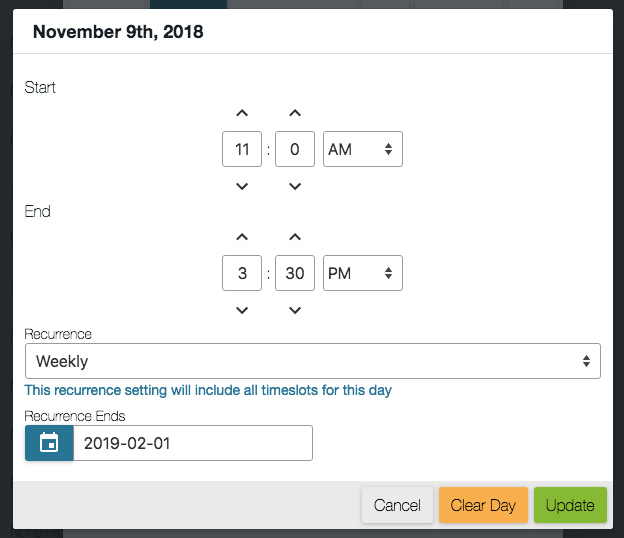The width and height of the screenshot is (624, 538).
Task: Increase the start hour with up chevron
Action: point(241,113)
